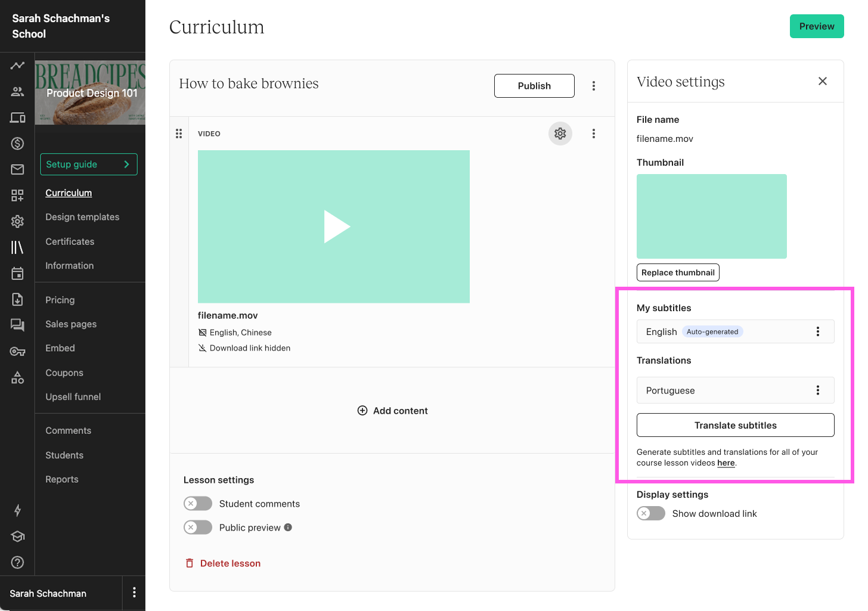
Task: Open the settings gear icon in the left sidebar
Action: coord(17,222)
